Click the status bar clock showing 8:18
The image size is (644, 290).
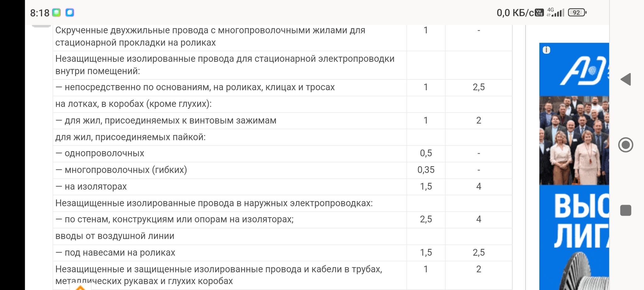coord(40,13)
